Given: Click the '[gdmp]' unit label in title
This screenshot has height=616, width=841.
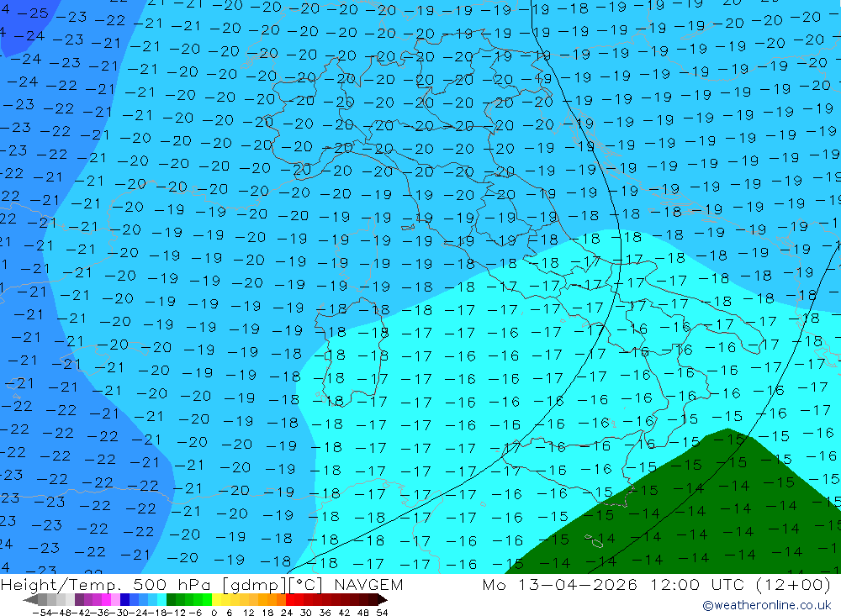Looking at the screenshot, I should pos(254,584).
